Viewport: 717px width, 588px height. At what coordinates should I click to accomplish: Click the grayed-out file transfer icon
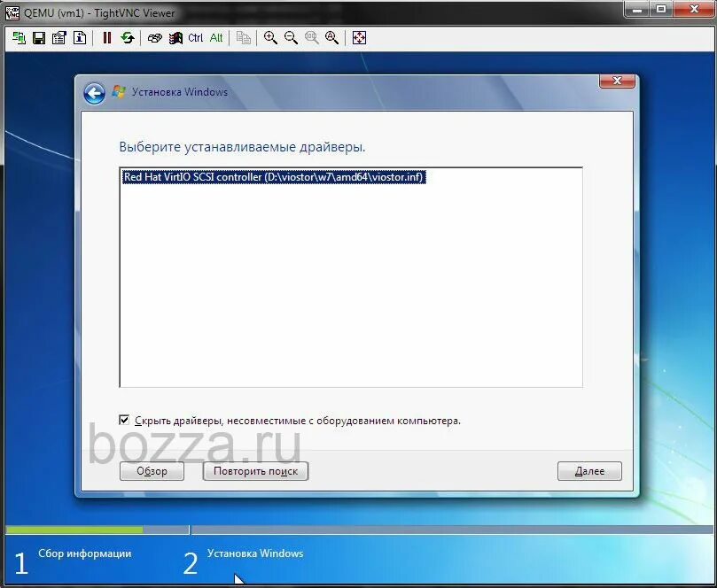point(243,37)
